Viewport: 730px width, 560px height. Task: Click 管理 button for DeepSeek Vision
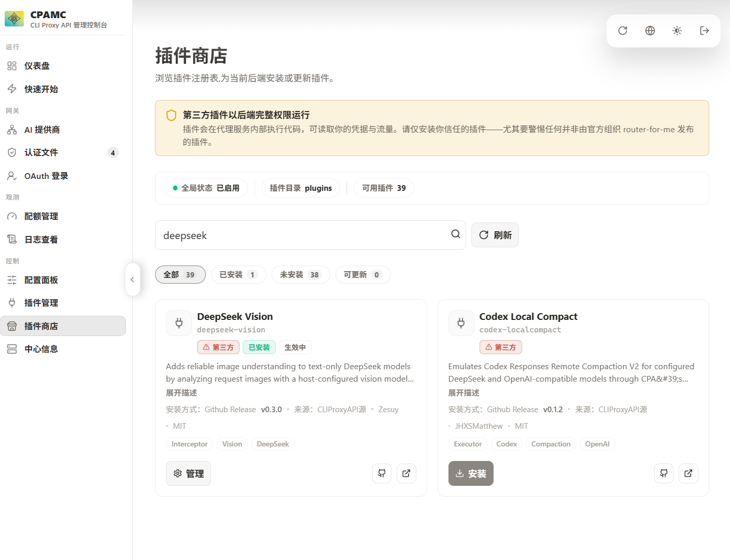(188, 473)
